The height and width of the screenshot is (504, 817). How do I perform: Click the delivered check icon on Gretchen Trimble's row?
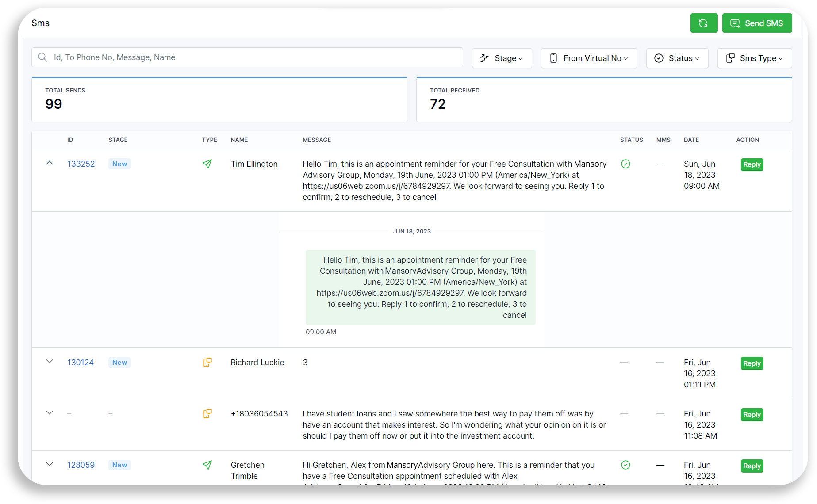[625, 465]
